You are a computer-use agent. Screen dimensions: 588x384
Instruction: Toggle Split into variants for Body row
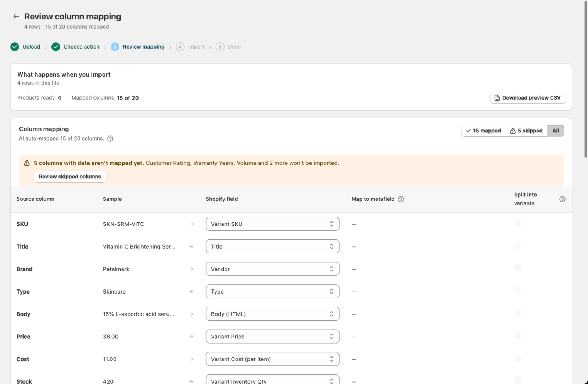[518, 313]
